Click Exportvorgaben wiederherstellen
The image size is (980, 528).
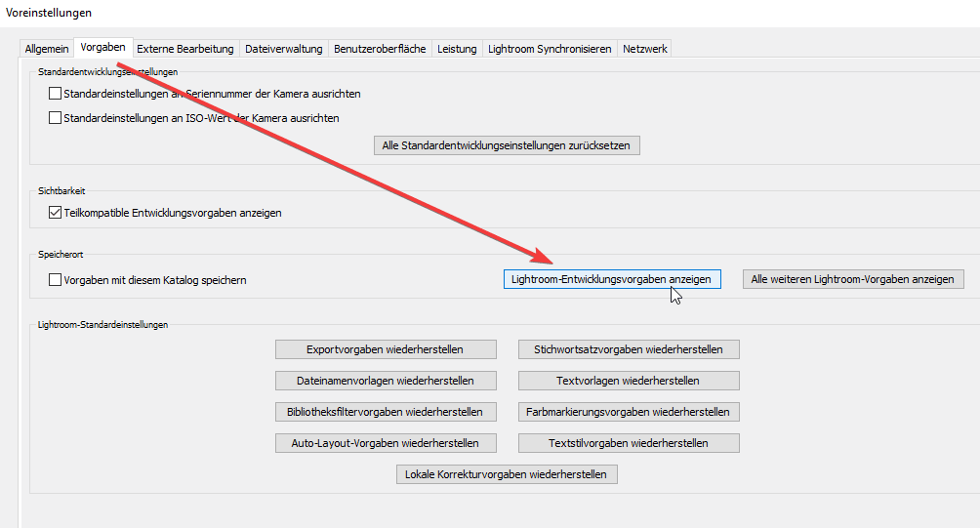385,349
